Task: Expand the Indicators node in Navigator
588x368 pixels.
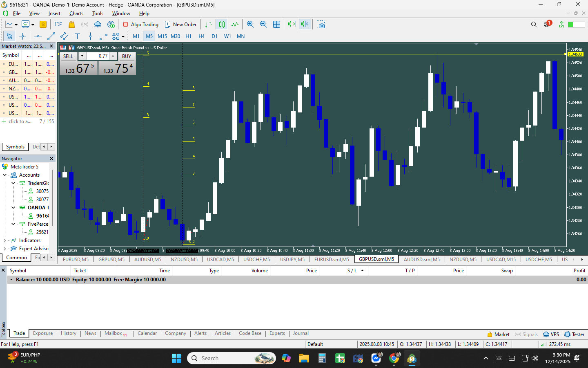Action: click(5, 240)
